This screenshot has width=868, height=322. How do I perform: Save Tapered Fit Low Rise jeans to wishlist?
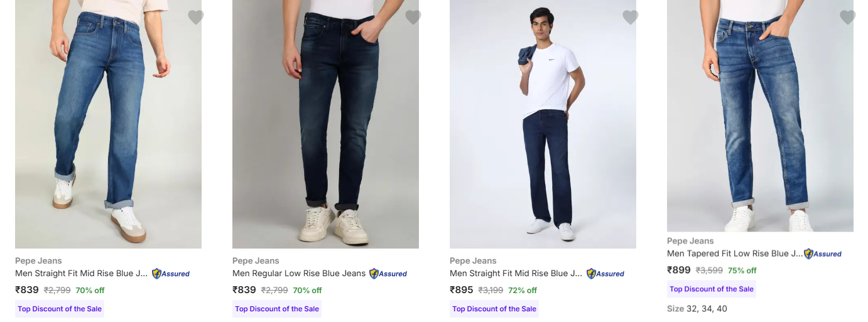coord(847,18)
